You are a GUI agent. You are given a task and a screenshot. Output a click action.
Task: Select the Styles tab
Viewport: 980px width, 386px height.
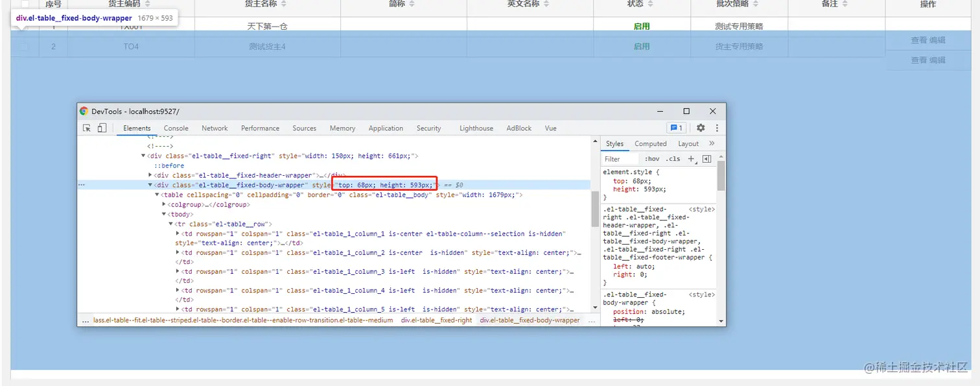click(614, 144)
